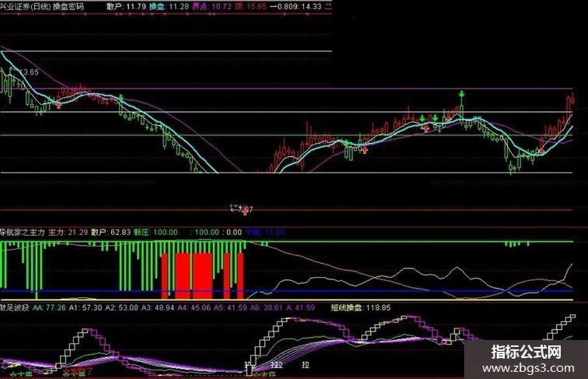Select the 散户: 11.79 indicator value
The width and height of the screenshot is (588, 379).
coord(126,6)
